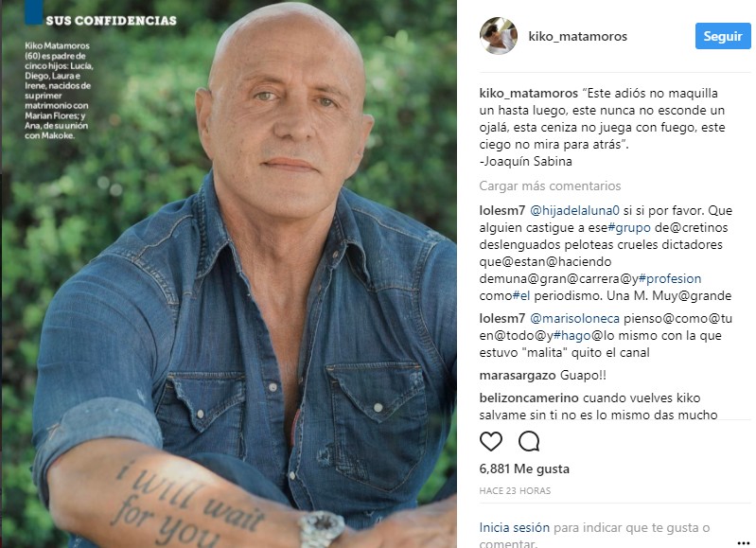Open the #profesion hashtag
The width and height of the screenshot is (756, 548).
(670, 279)
